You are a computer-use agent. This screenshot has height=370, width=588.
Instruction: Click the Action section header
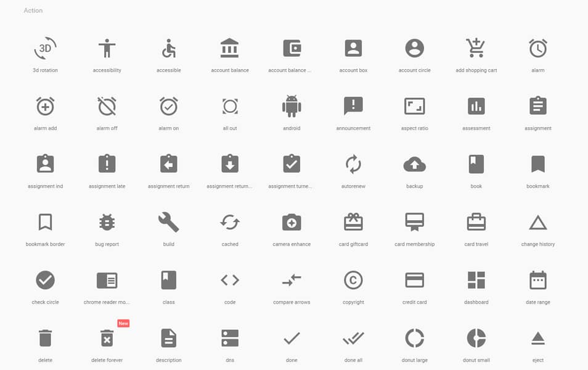pyautogui.click(x=33, y=10)
